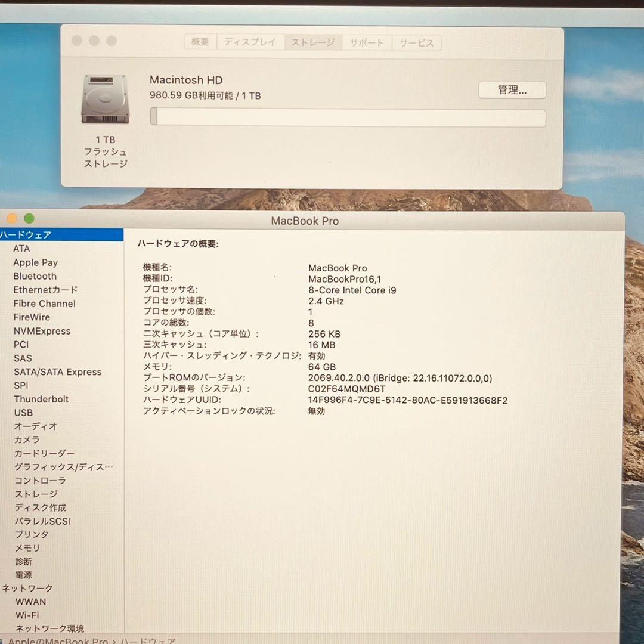Select the メモリ (Memory) sidebar entry
Image resolution: width=644 pixels, height=644 pixels.
28,548
